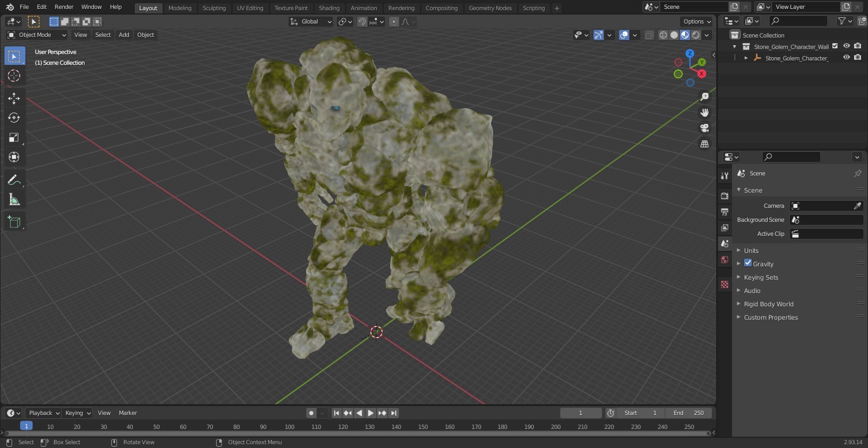
Task: Toggle auto keying record button
Action: (311, 413)
